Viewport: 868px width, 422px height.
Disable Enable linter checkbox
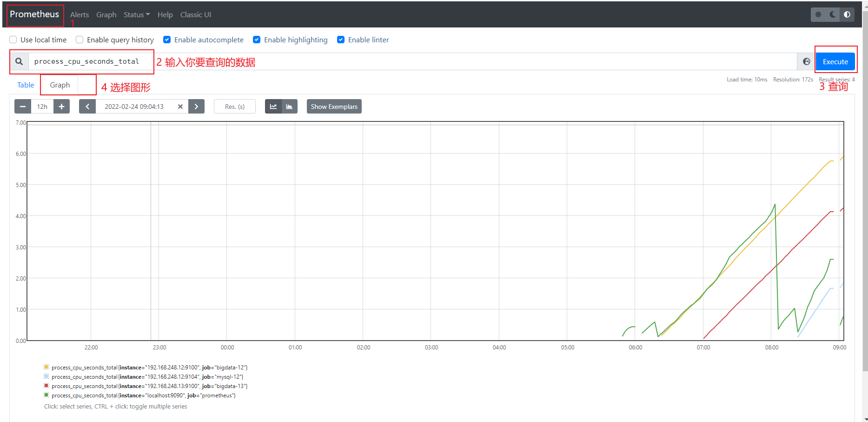[341, 40]
